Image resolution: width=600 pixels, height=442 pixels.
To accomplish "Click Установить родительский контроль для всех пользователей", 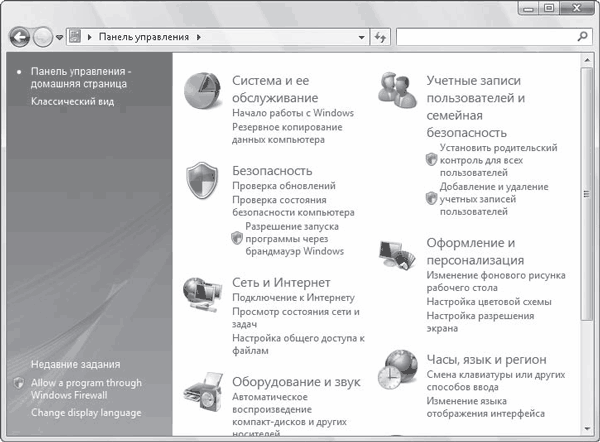I will coord(498,160).
